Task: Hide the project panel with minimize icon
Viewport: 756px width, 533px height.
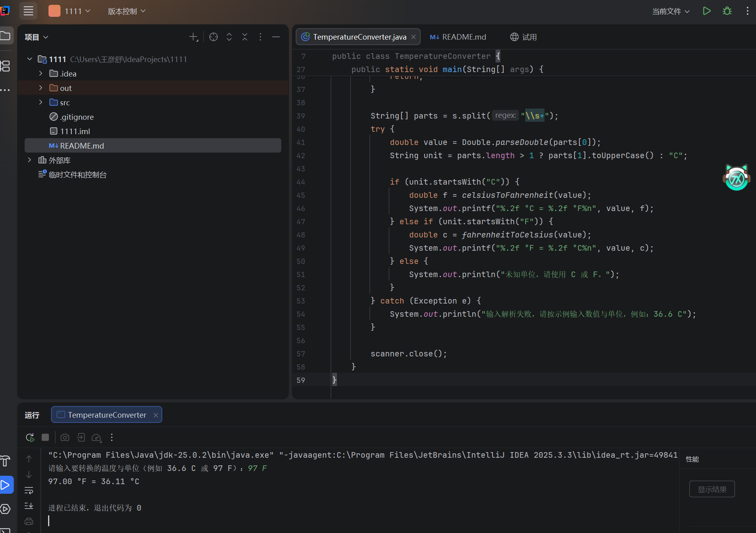Action: point(276,37)
